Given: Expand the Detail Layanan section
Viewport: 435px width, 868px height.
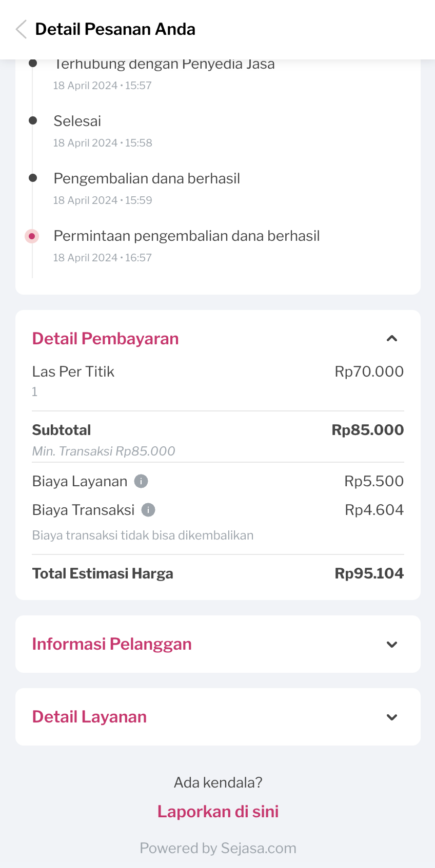Looking at the screenshot, I should 392,717.
